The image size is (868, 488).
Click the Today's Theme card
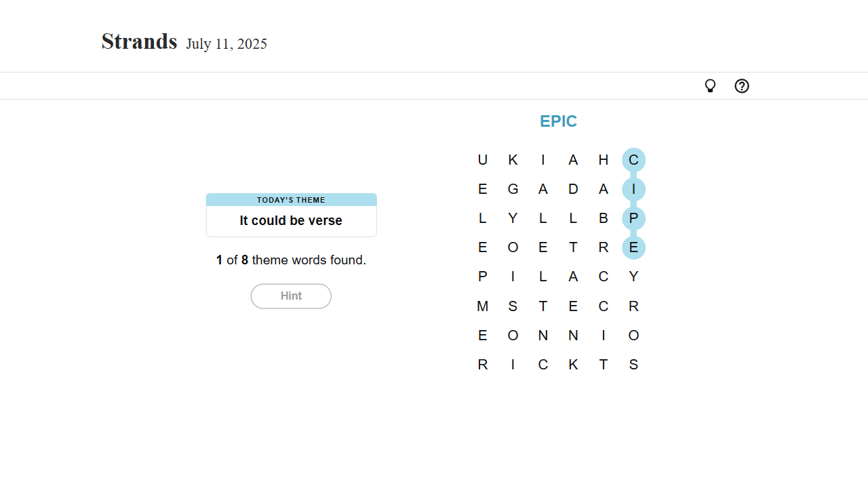click(x=291, y=215)
